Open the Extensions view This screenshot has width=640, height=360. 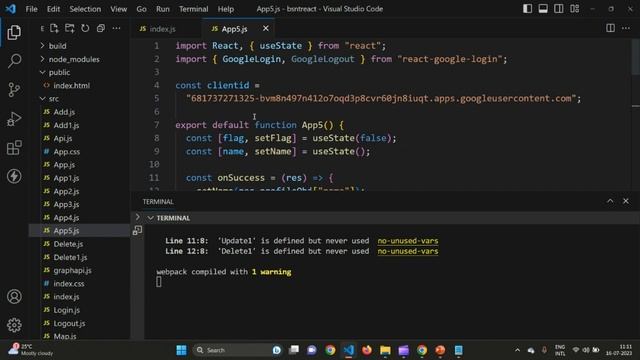[14, 148]
